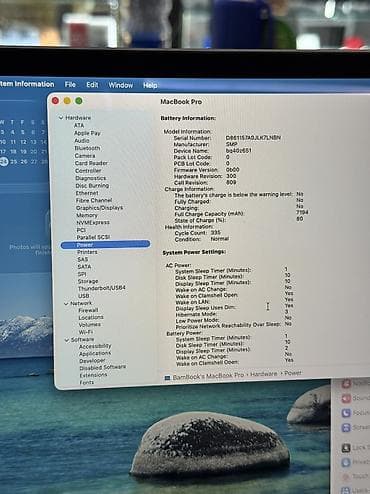Select NVMExpress in the sidebar
The image size is (370, 494).
point(93,223)
